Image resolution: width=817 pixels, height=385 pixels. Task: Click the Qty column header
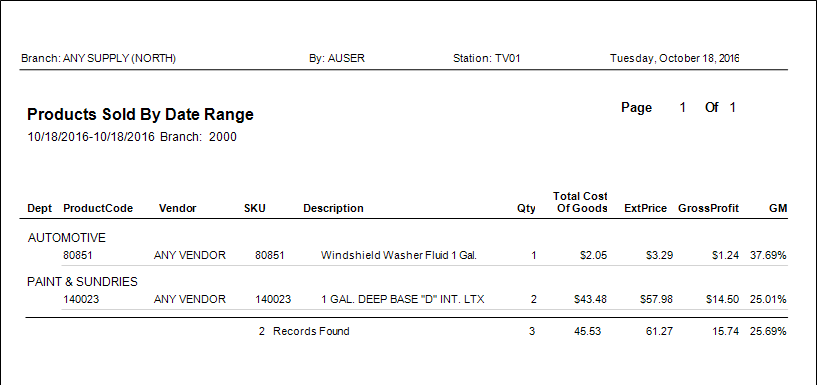coord(527,209)
